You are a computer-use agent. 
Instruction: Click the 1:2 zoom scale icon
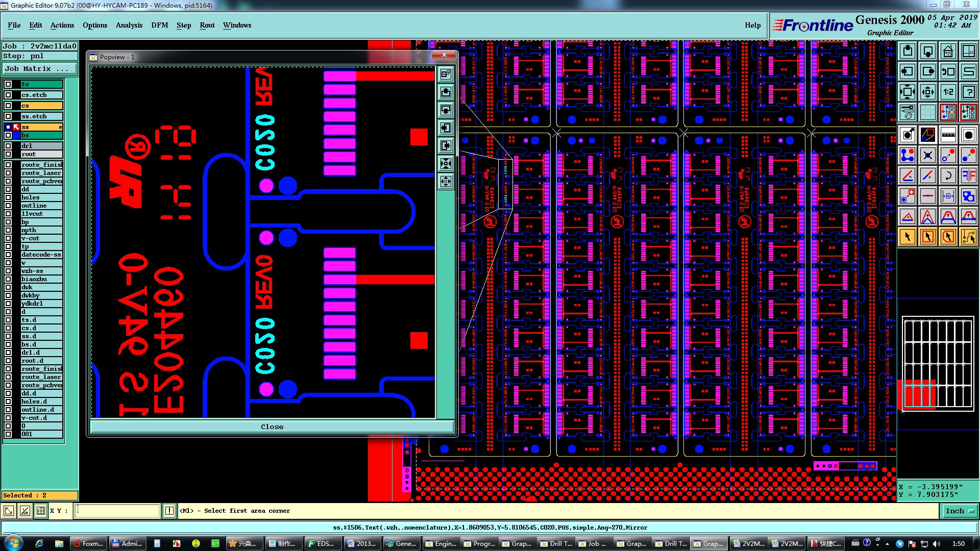click(x=948, y=92)
